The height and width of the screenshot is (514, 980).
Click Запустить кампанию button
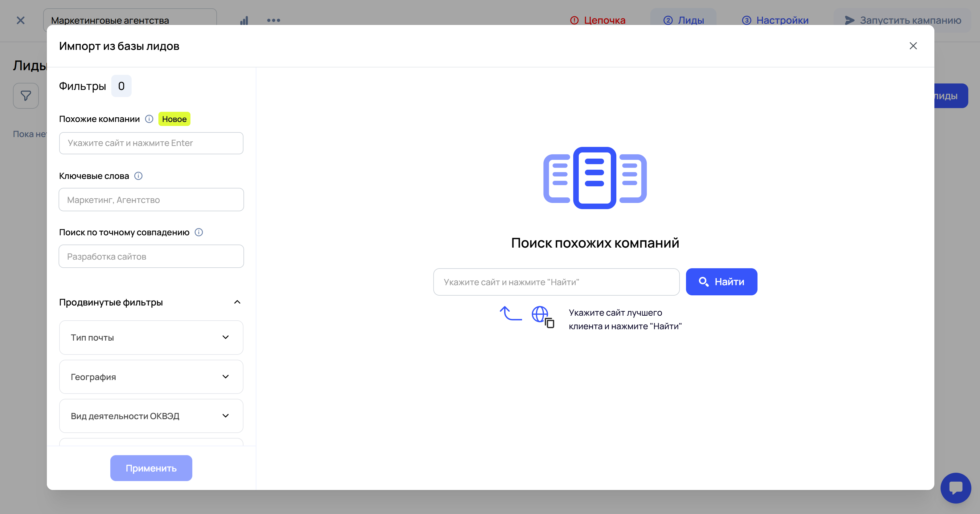click(902, 21)
